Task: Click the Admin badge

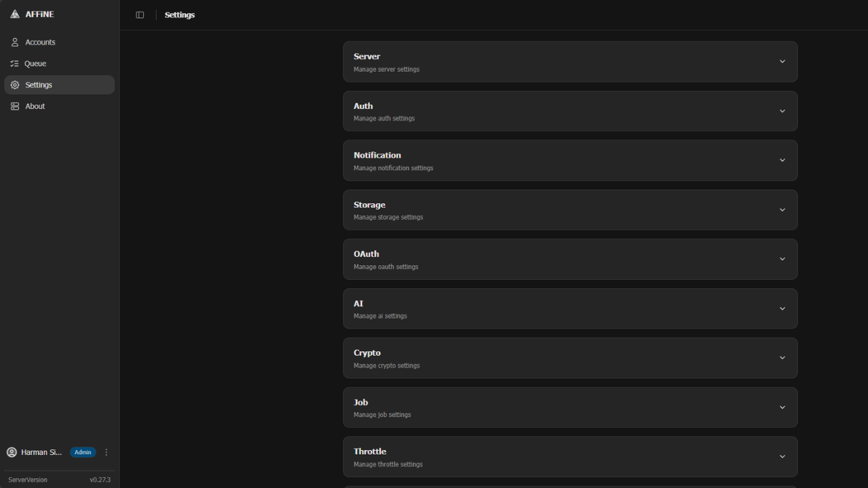Action: coord(83,452)
